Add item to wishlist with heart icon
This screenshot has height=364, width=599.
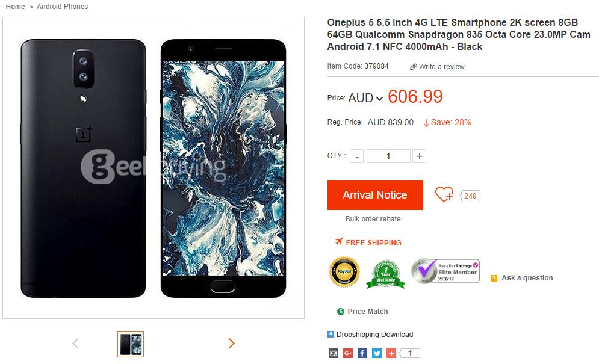(x=444, y=195)
